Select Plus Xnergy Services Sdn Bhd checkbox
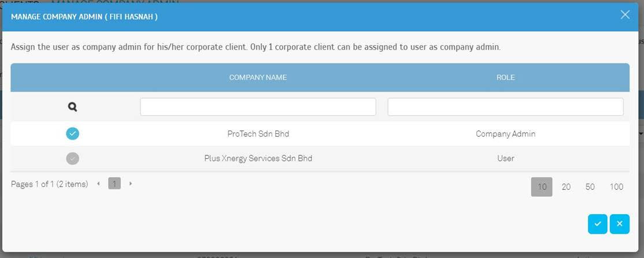The height and width of the screenshot is (258, 644). pyautogui.click(x=73, y=158)
